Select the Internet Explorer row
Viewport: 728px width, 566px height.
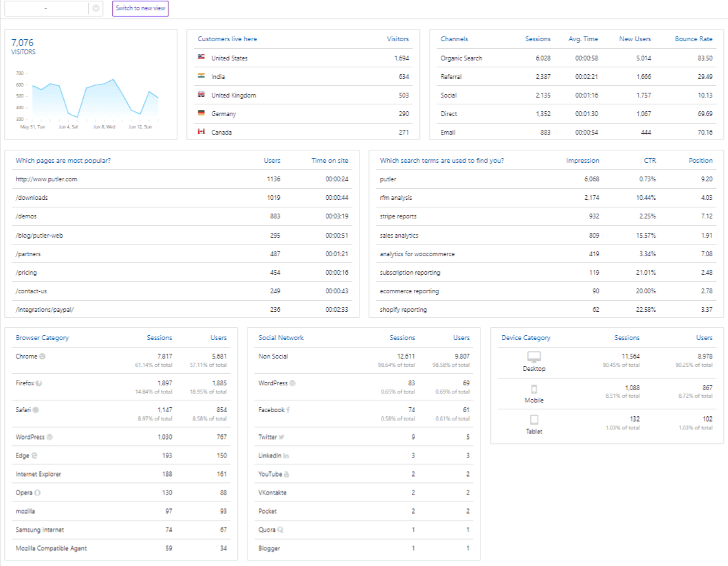121,474
